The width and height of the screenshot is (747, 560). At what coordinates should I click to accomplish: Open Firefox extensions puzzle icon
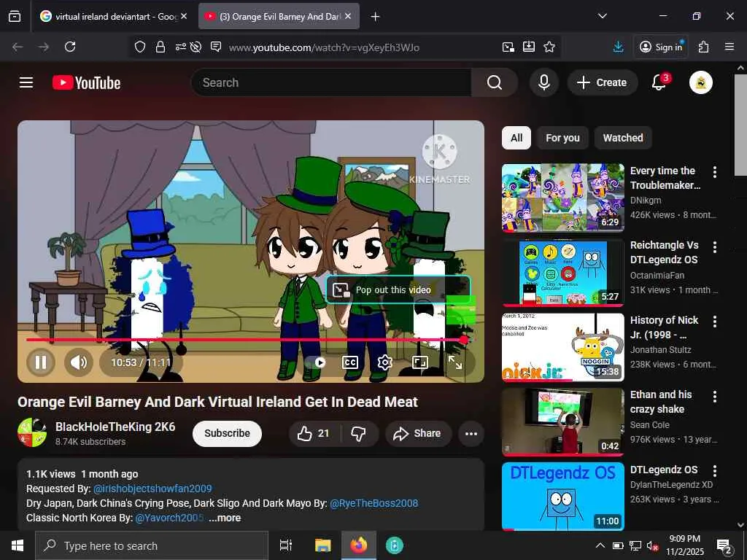(704, 47)
